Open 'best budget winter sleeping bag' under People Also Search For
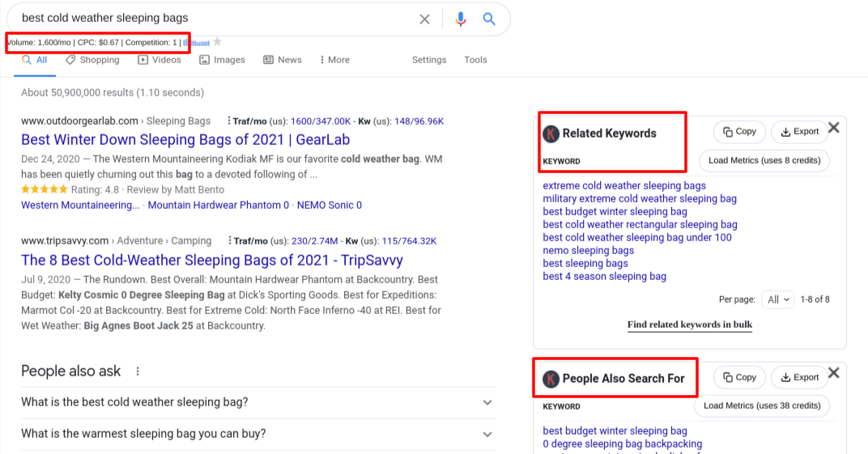The height and width of the screenshot is (454, 868). click(615, 431)
